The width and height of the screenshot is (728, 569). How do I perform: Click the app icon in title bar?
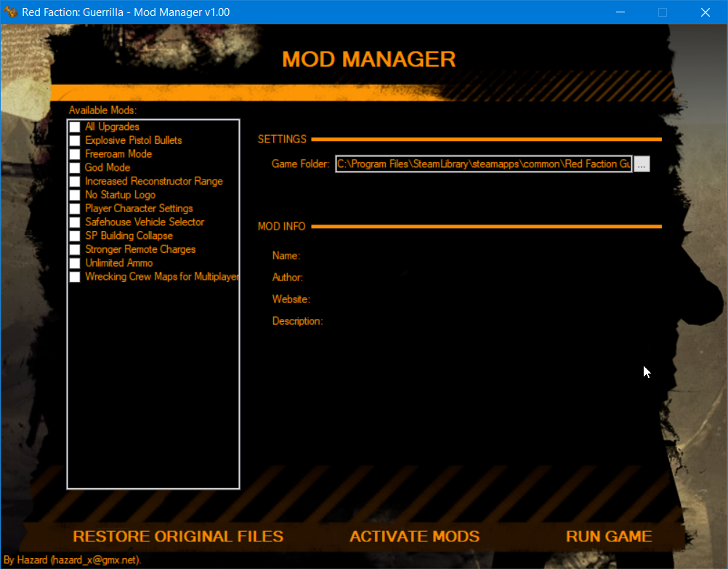click(11, 12)
